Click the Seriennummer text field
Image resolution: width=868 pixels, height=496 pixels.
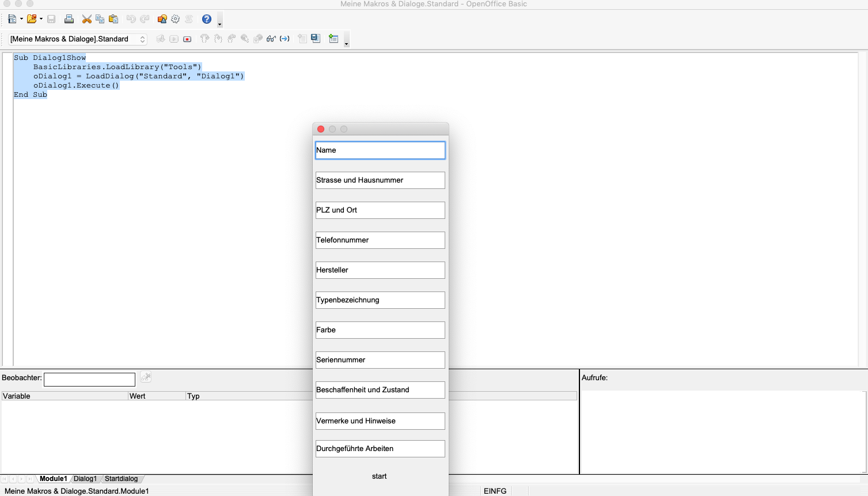[380, 360]
